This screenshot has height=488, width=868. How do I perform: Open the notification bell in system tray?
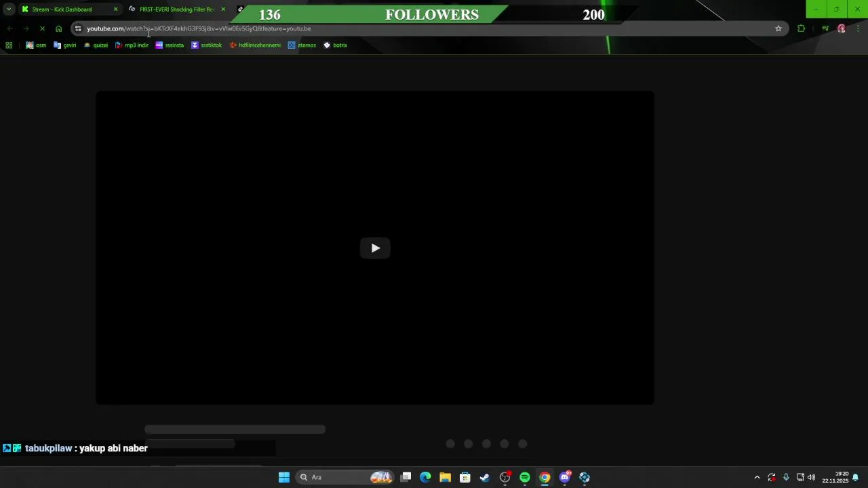tap(856, 477)
